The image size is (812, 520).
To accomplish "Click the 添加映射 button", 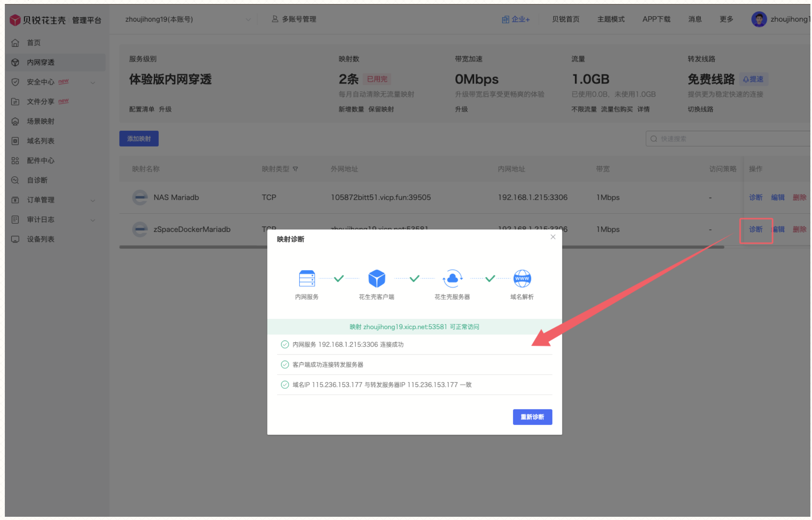I will 139,139.
